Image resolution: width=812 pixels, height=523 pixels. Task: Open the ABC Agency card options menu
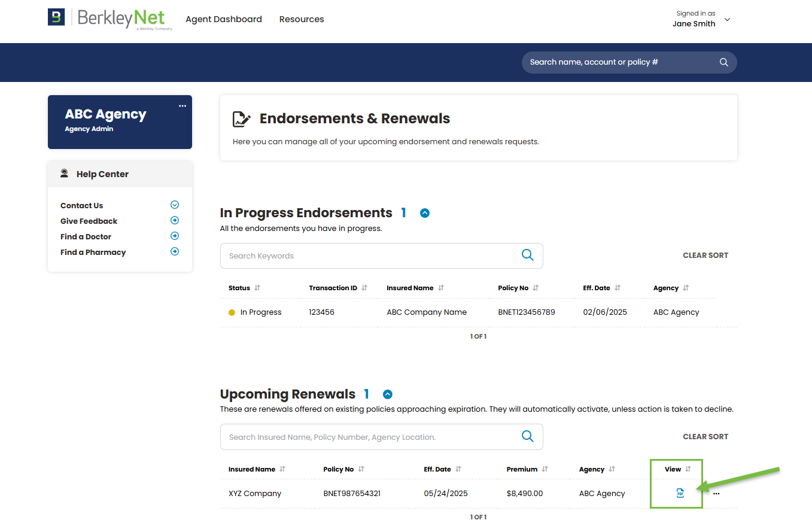coord(183,106)
